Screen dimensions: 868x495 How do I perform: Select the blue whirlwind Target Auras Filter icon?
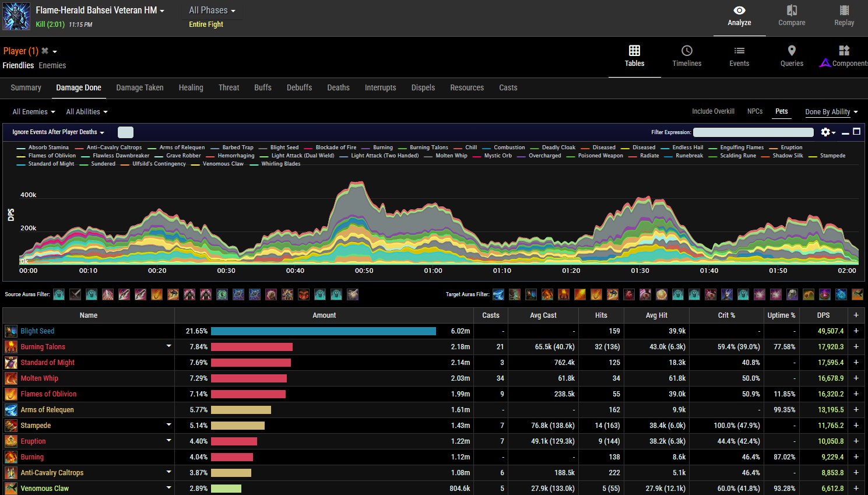point(498,294)
